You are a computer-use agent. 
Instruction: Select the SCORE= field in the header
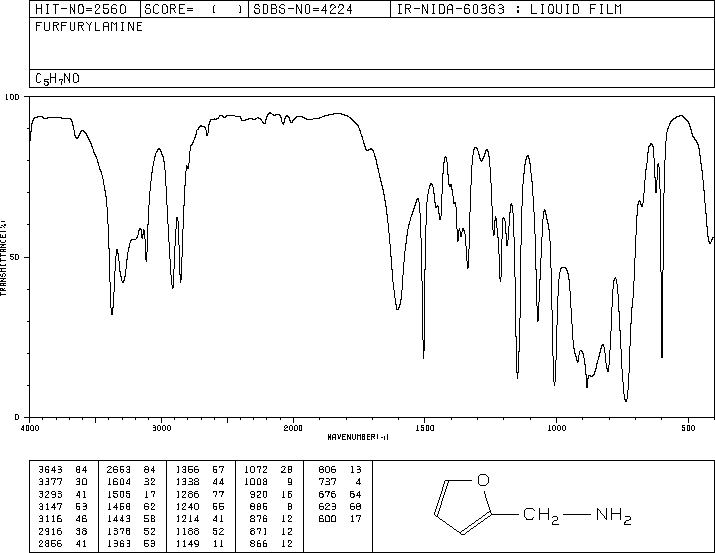point(193,9)
